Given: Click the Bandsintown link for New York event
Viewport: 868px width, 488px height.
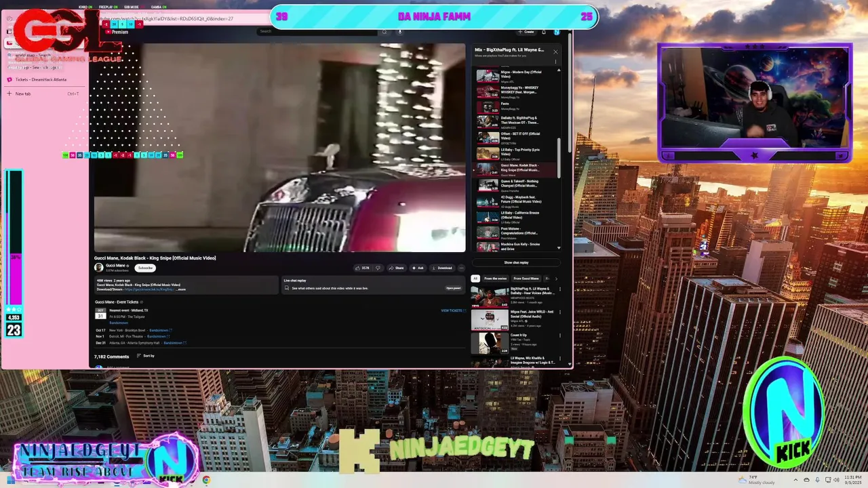Looking at the screenshot, I should (160, 330).
